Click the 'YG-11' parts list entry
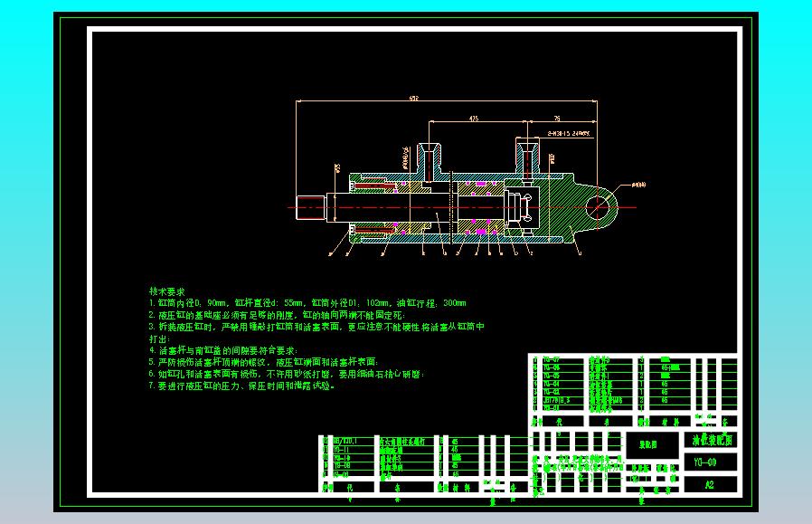Viewport: 812px width, 524px height. coord(341,450)
